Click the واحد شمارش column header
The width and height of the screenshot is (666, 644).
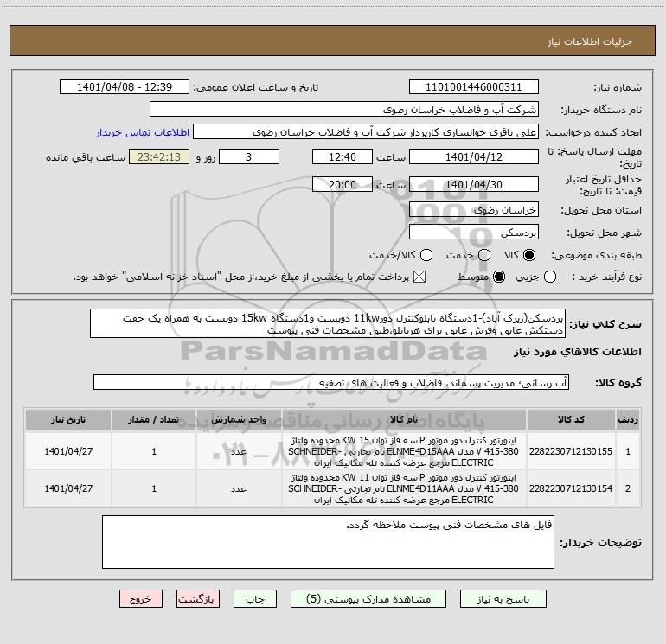pyautogui.click(x=239, y=420)
